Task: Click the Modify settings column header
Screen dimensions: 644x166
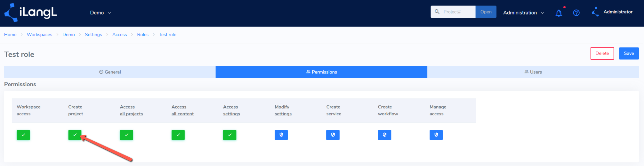Action: (283, 110)
